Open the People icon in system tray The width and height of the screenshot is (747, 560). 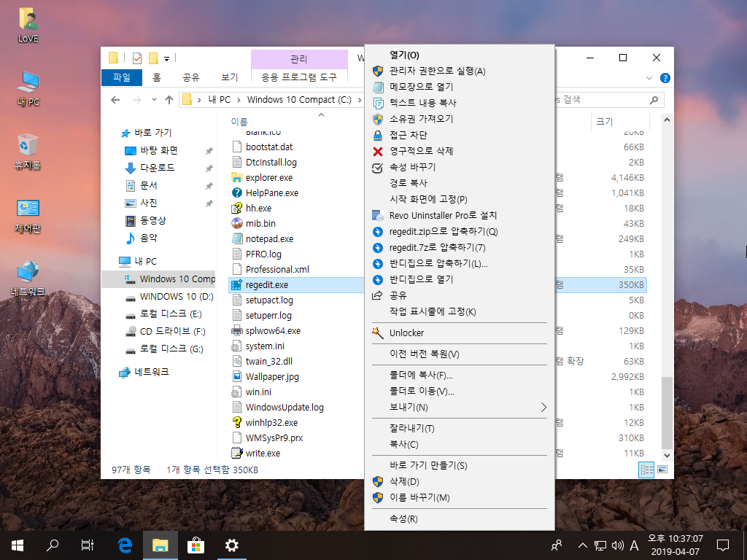click(x=556, y=545)
